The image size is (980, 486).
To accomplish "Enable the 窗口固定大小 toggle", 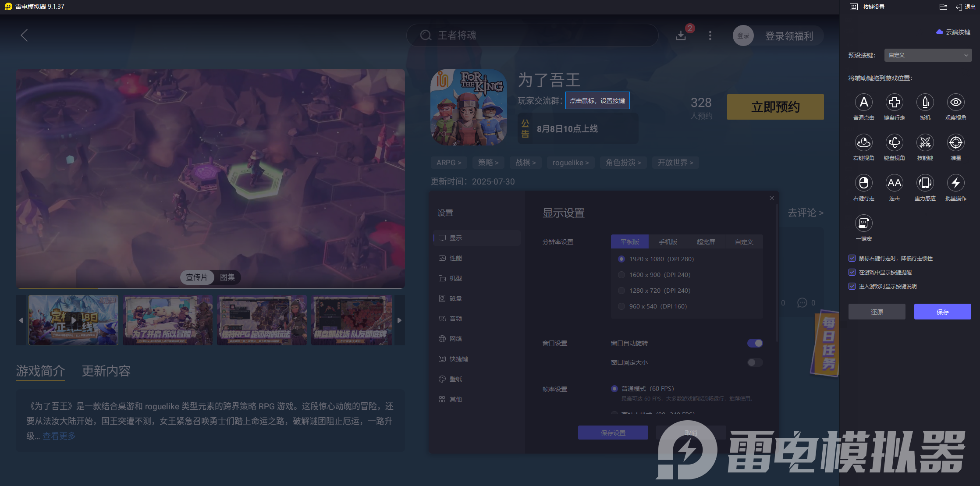I will tap(754, 362).
